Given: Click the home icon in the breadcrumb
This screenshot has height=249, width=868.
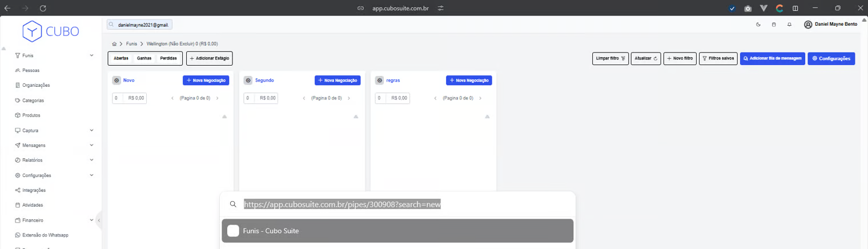Looking at the screenshot, I should tap(114, 44).
